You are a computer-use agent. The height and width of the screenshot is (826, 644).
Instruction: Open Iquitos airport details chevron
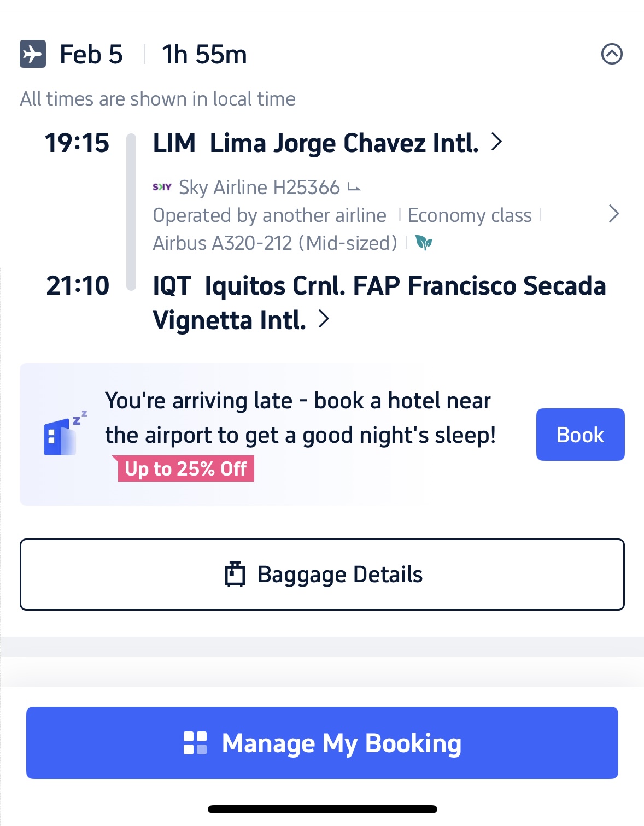coord(324,319)
